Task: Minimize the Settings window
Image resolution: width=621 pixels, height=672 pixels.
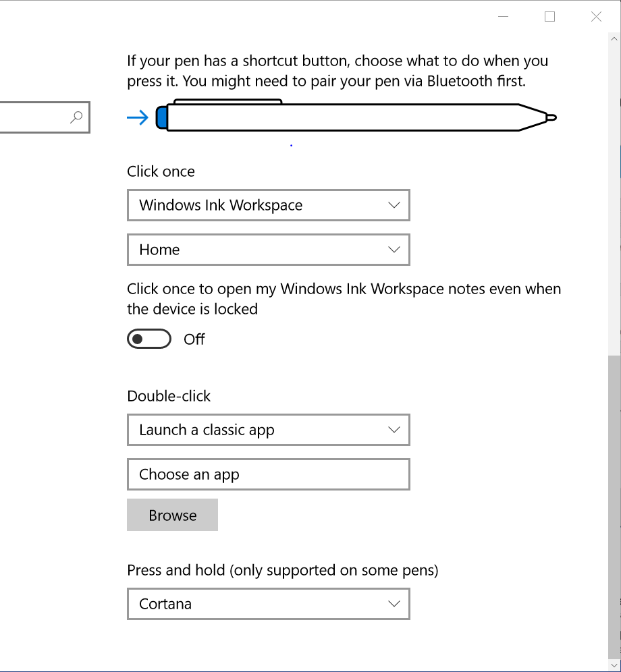Action: click(503, 17)
